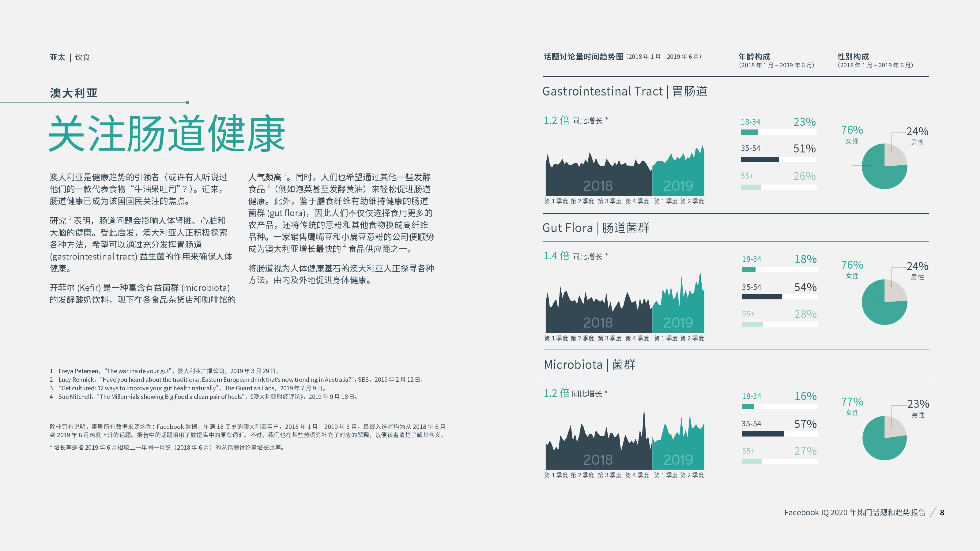Click the 亚太 | 饮食 section label
980x551 pixels.
tap(70, 58)
